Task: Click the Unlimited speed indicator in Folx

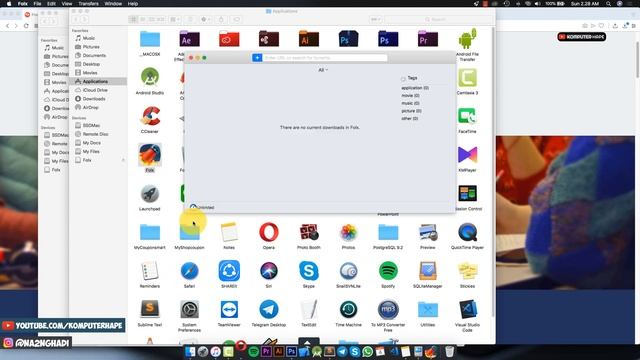Action: [202, 207]
